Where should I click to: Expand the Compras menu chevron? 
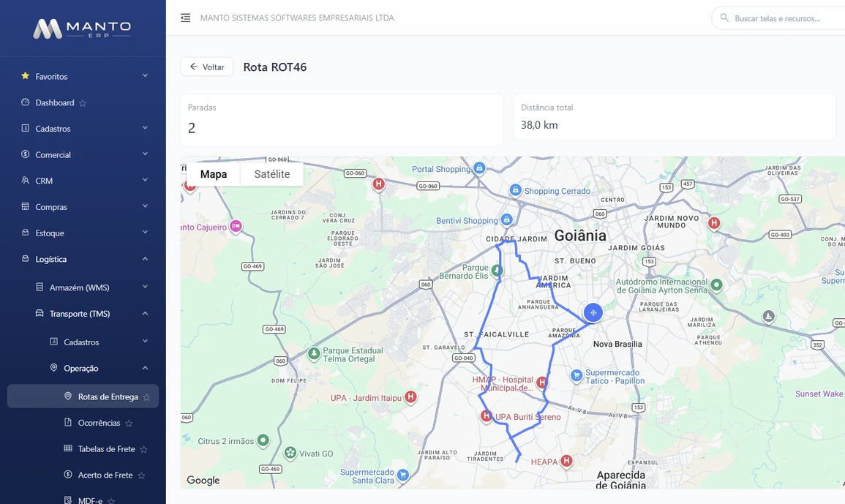pos(145,206)
